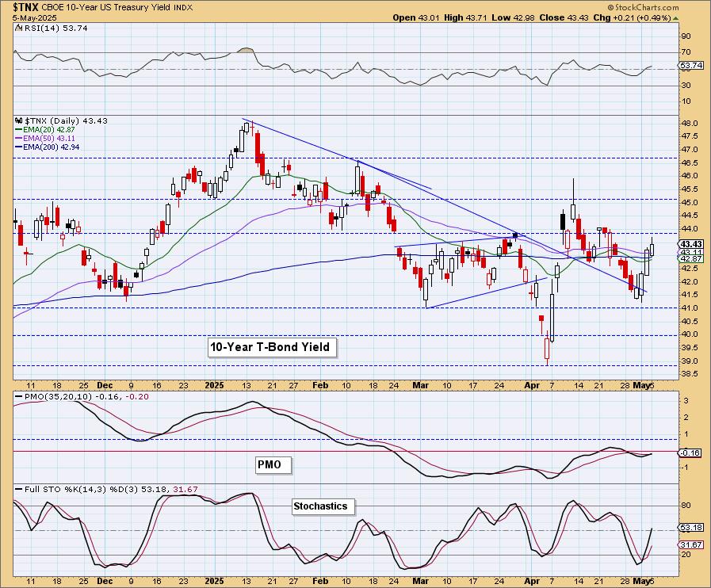This screenshot has height=588, width=711.
Task: Click the Apr label on price panel date axis
Action: pos(532,385)
